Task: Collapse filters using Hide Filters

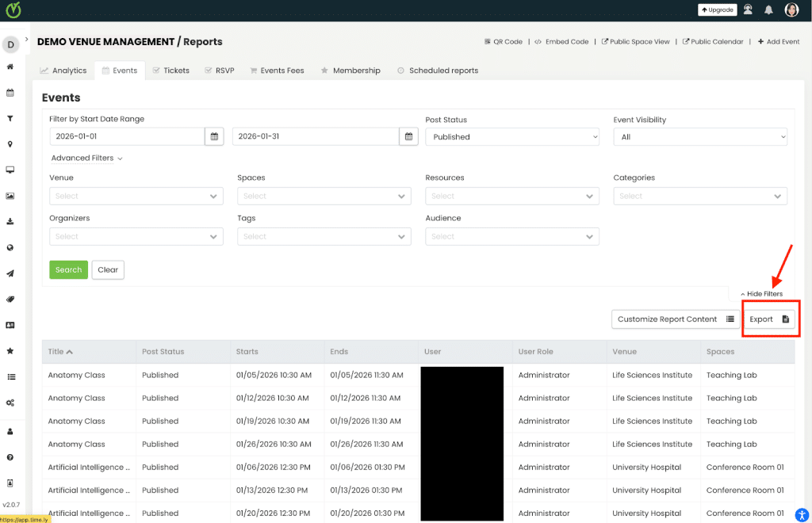Action: coord(761,293)
